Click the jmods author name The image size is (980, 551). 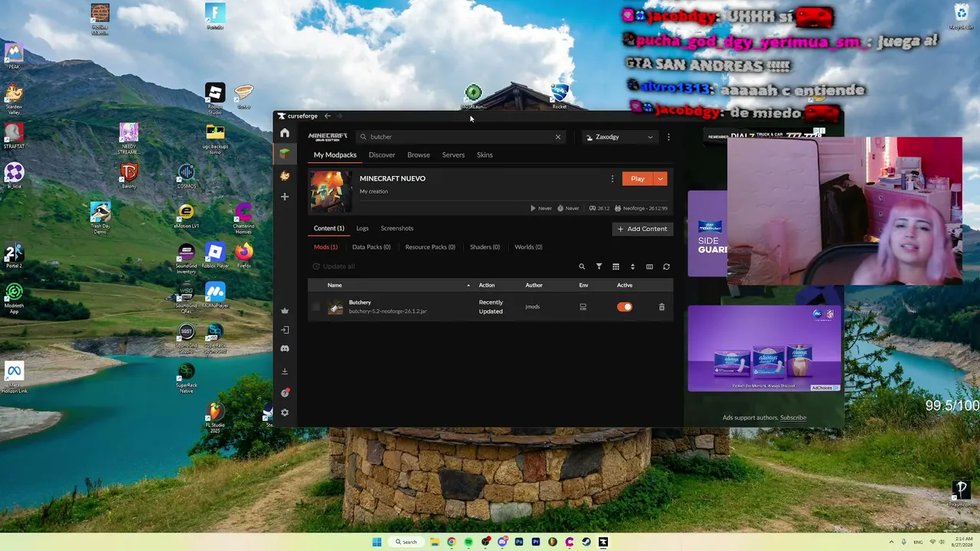pos(532,307)
